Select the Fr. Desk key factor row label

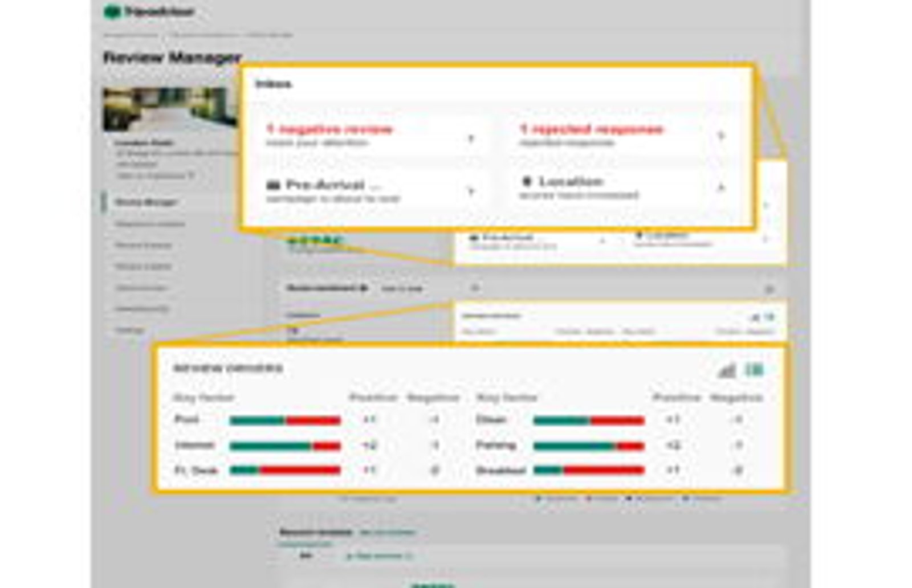[x=196, y=471]
